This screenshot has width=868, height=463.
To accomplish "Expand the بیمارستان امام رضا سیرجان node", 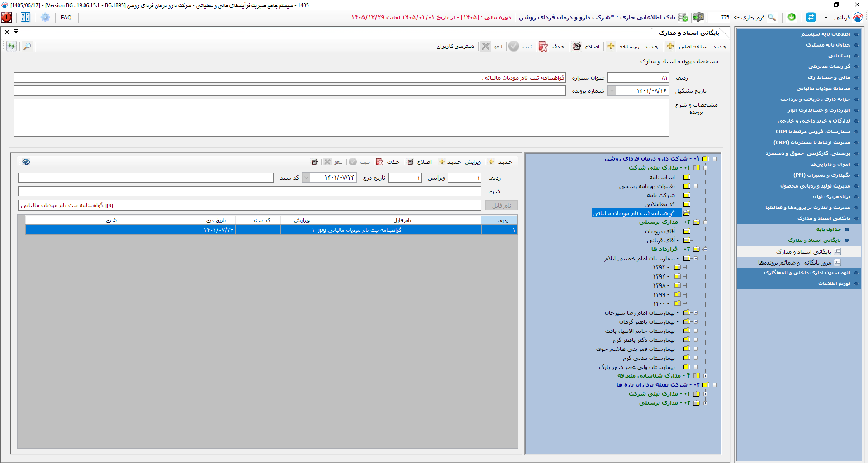I will click(x=696, y=313).
